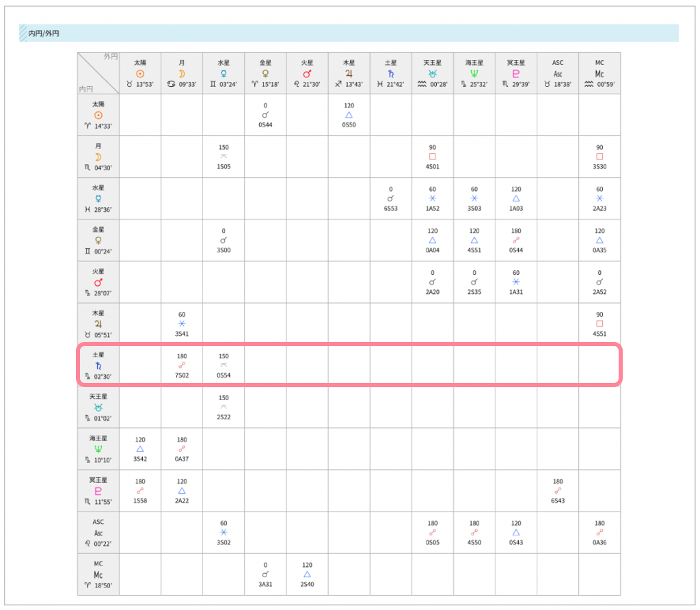Select the sextile star labeled 3S41 in Jupiter row
The height and width of the screenshot is (610, 700).
tap(182, 324)
